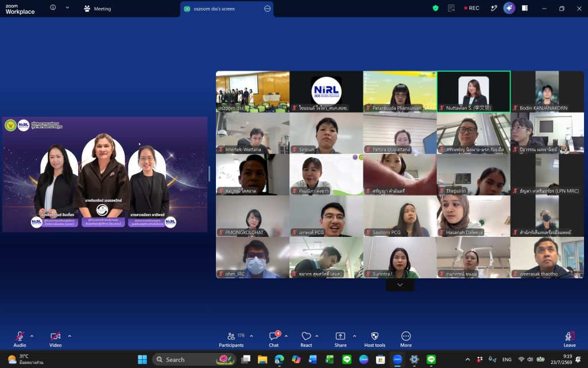Click the green encryption shield icon
Viewport: 588px width, 368px height.
point(435,8)
